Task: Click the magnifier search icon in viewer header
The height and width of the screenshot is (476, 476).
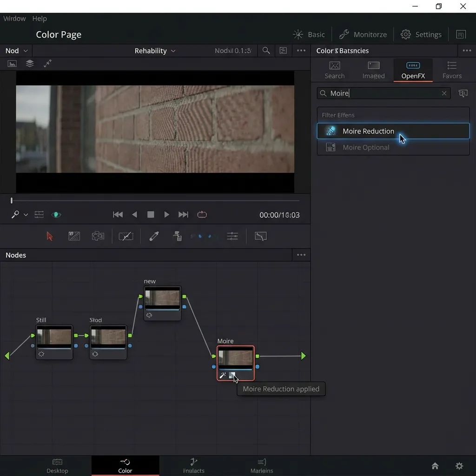Action: (266, 51)
